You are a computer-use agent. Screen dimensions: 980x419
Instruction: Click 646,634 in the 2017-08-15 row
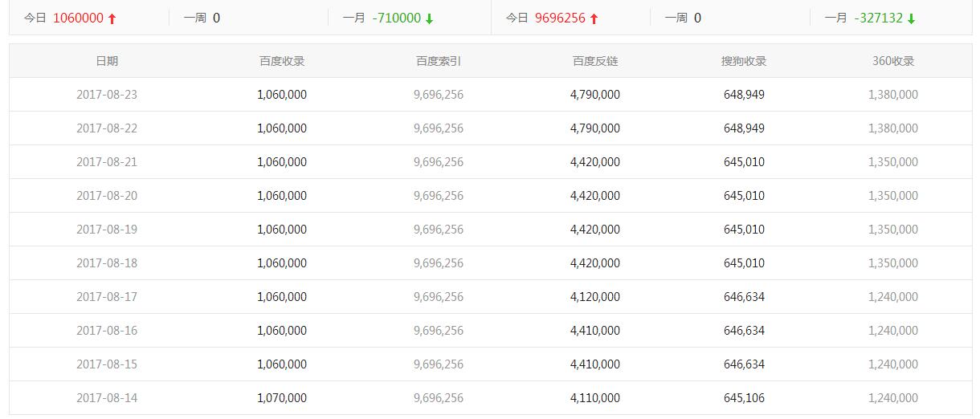744,364
